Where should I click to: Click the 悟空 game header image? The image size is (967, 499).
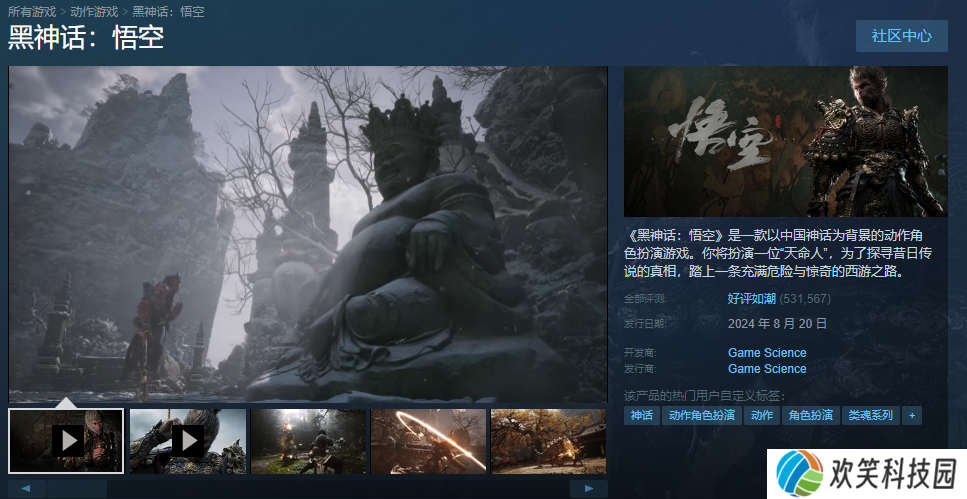pos(786,141)
